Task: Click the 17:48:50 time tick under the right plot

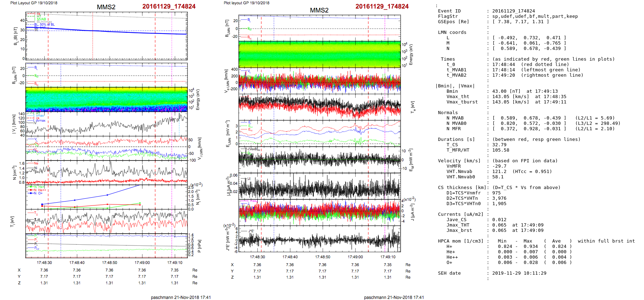Action: 322,257
